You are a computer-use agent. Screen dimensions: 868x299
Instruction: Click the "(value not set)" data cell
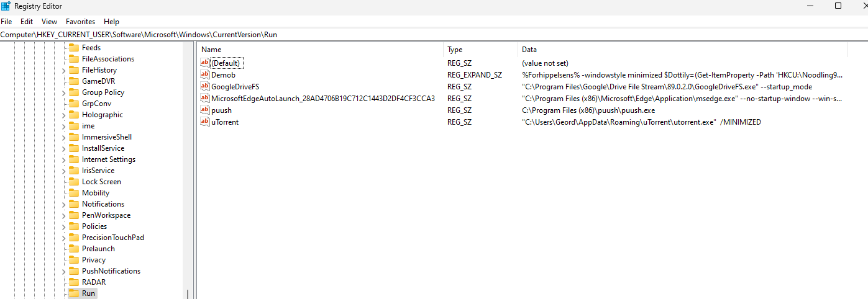(x=545, y=63)
